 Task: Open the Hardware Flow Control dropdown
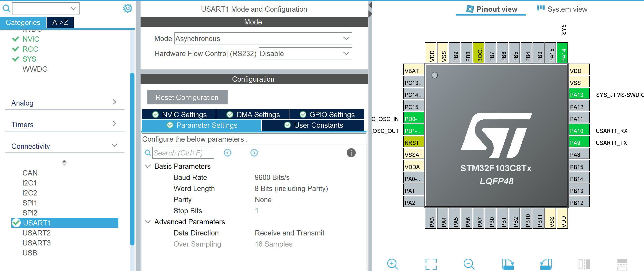pos(305,54)
